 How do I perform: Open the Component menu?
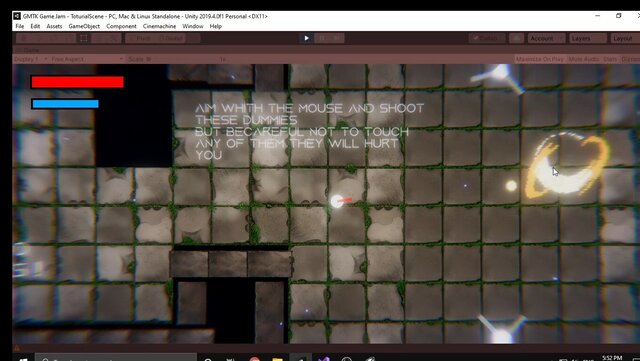click(121, 26)
